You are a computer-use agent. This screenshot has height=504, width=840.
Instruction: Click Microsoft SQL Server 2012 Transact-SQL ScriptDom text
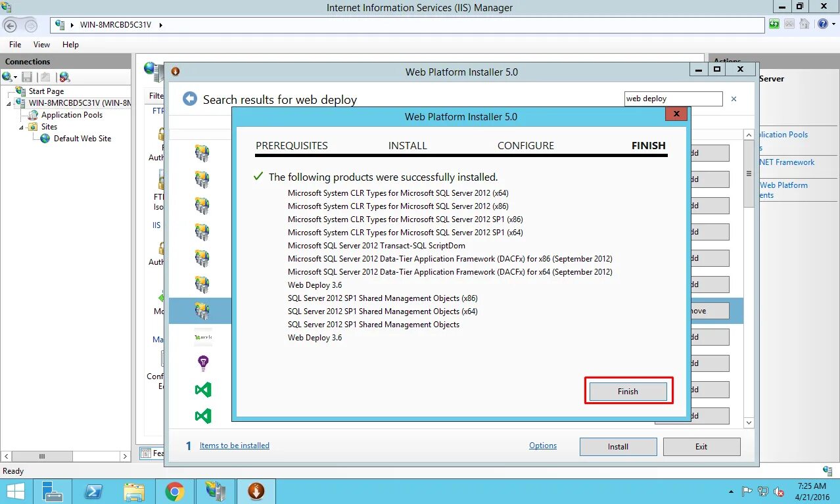(x=377, y=246)
